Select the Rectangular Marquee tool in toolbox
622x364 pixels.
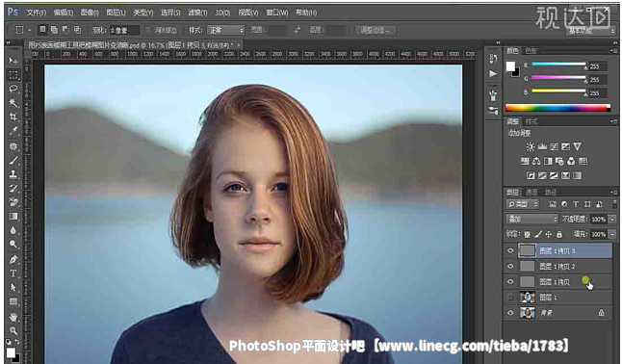tap(13, 74)
